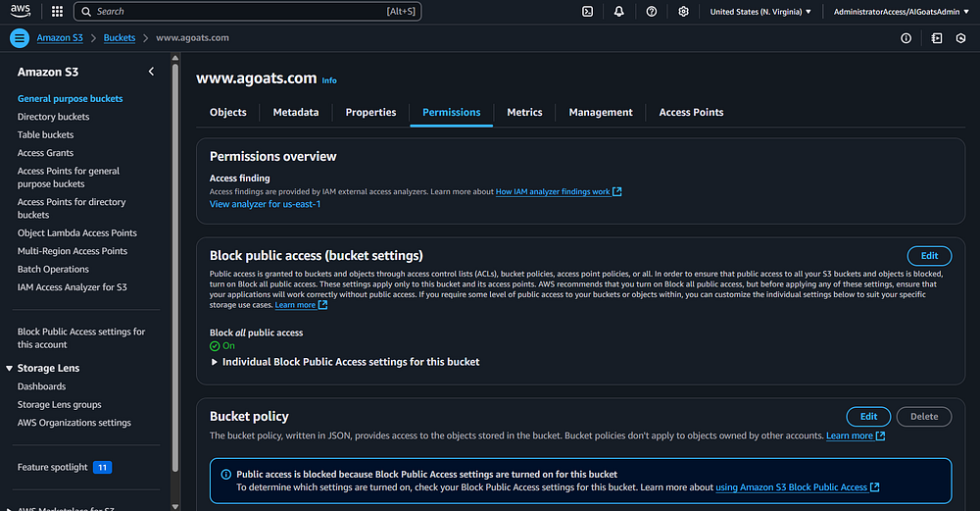Switch to the Access Points tab
Image resolution: width=980 pixels, height=511 pixels.
691,113
